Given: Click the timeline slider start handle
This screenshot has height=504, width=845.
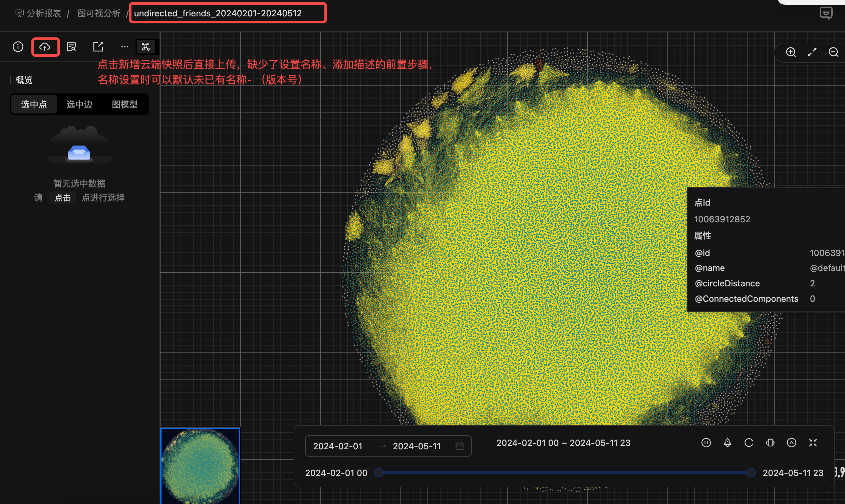Looking at the screenshot, I should click(378, 472).
